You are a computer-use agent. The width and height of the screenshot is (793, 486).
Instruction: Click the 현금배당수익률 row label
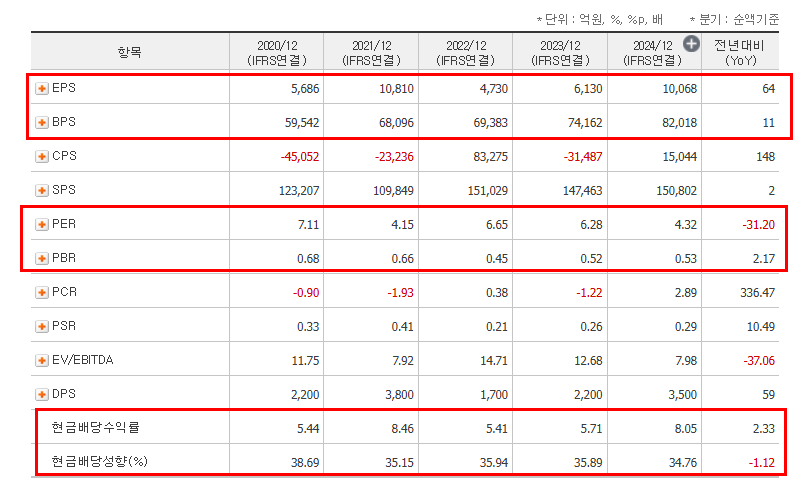(x=95, y=427)
